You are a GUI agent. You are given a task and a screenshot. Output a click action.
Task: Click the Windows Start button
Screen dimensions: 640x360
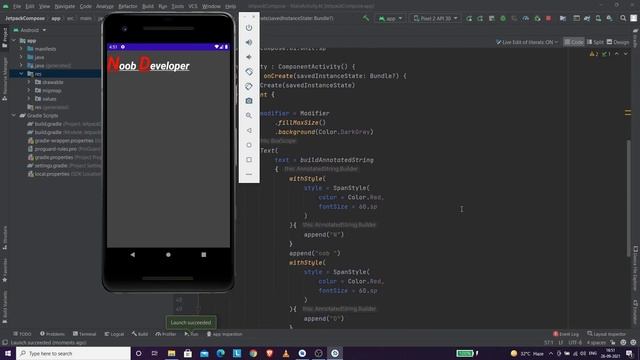(x=8, y=353)
